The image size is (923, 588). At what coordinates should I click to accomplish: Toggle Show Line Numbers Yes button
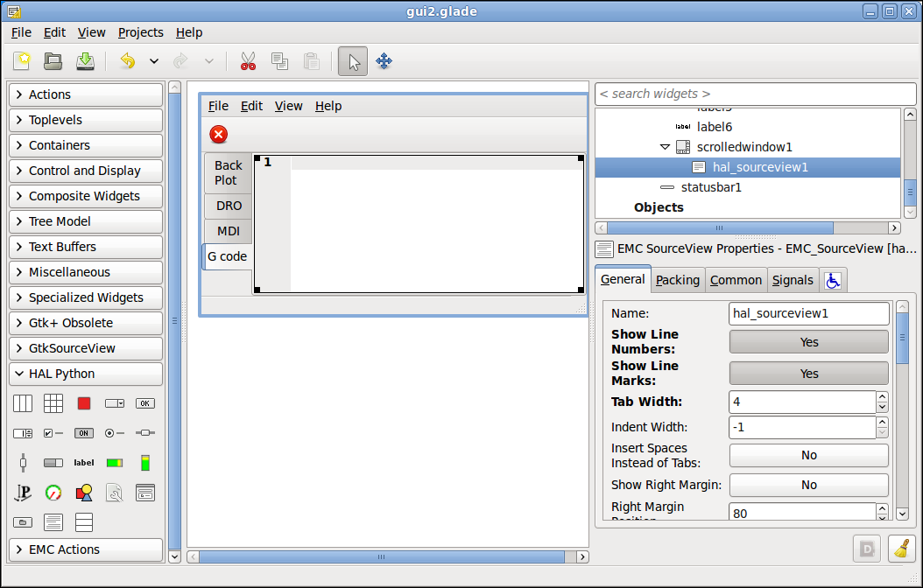point(809,342)
